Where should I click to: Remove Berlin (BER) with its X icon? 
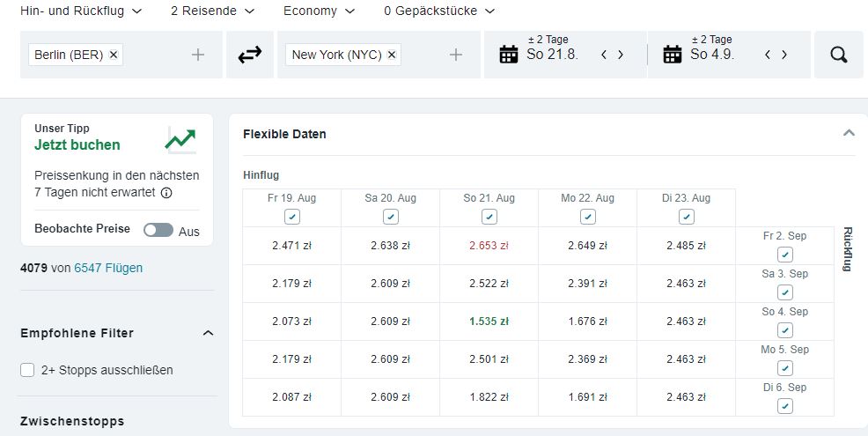(x=114, y=55)
